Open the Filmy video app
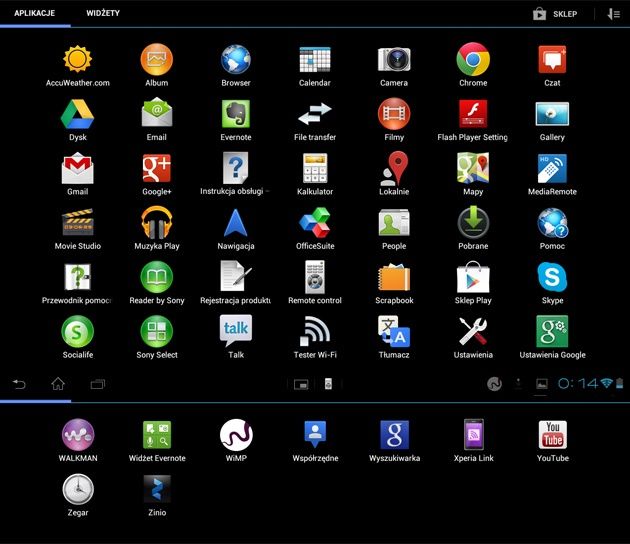The height and width of the screenshot is (544, 630). [394, 114]
